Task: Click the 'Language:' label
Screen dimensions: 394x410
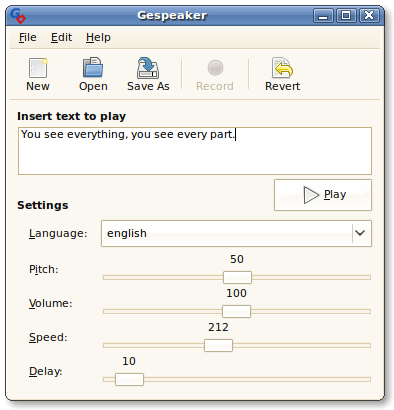Action: [x=58, y=233]
